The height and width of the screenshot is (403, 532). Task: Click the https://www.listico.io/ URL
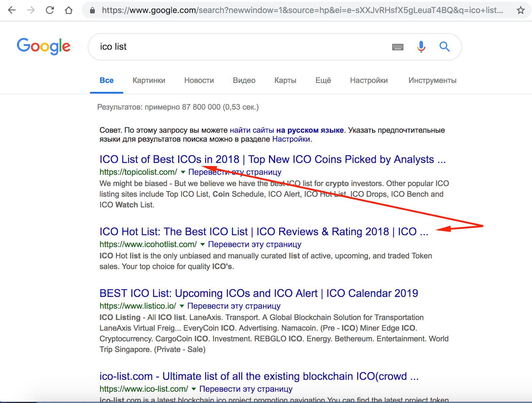coord(138,306)
